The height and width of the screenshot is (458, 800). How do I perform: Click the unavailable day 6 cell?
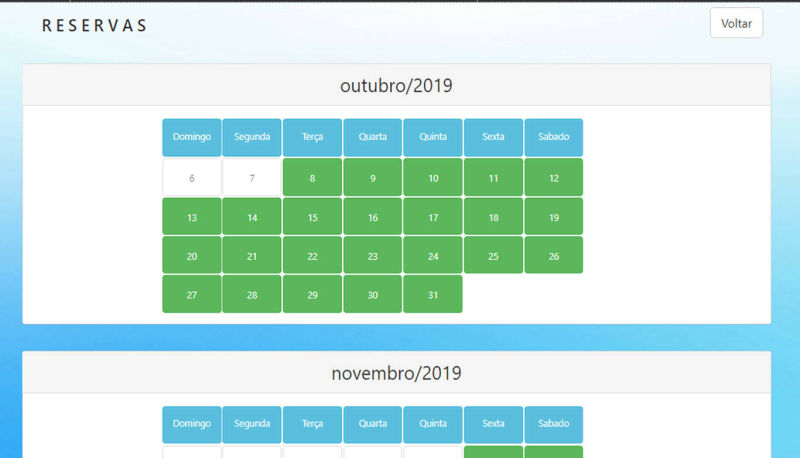pyautogui.click(x=192, y=178)
